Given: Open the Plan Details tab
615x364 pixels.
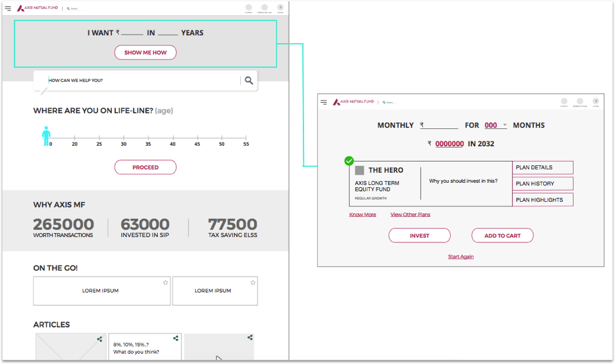Looking at the screenshot, I should point(543,168).
